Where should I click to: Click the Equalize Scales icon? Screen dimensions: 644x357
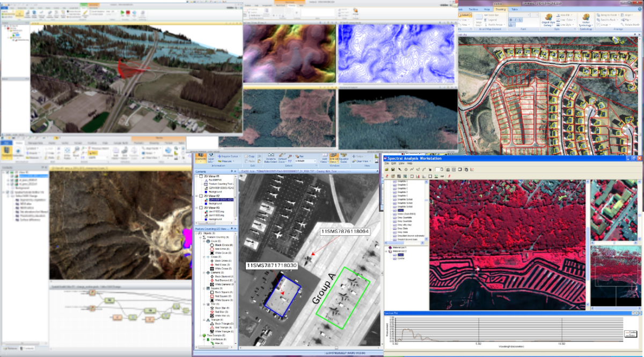pyautogui.click(x=343, y=158)
